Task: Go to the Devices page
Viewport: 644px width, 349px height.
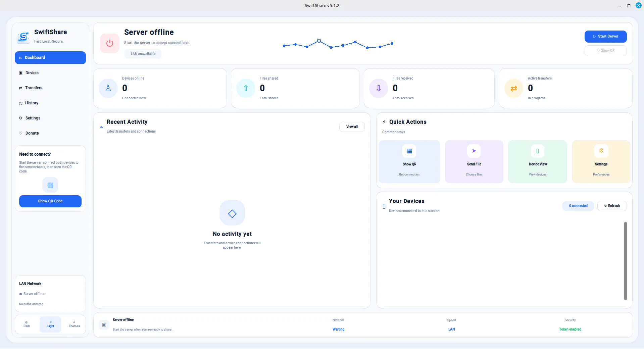Action: coord(50,73)
